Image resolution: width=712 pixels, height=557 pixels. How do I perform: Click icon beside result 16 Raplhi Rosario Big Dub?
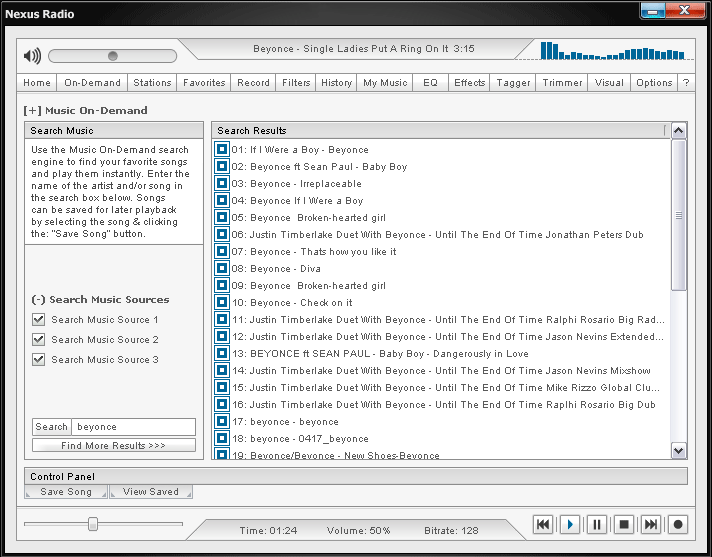tap(222, 404)
